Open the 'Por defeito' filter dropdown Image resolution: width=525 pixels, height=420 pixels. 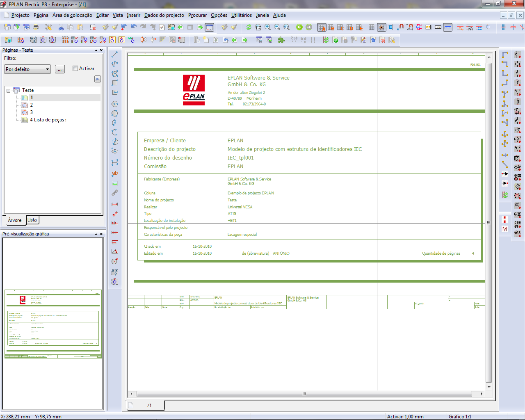27,69
